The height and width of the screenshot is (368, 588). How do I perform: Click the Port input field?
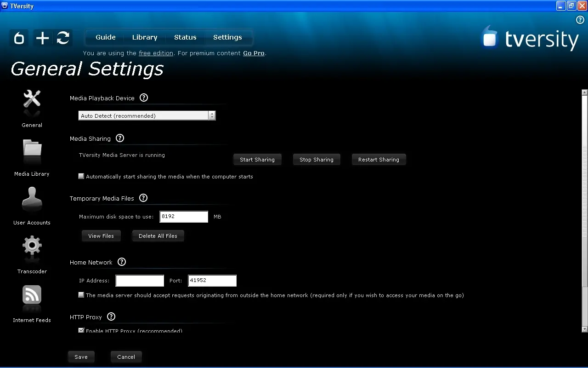pyautogui.click(x=212, y=281)
